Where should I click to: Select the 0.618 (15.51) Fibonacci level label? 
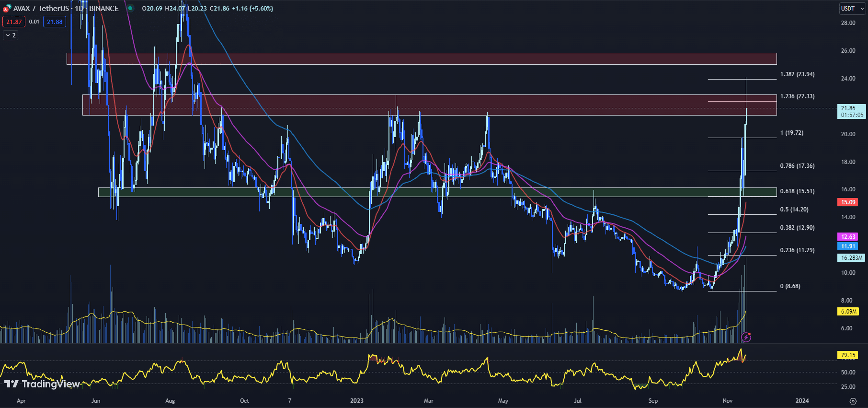tap(797, 191)
